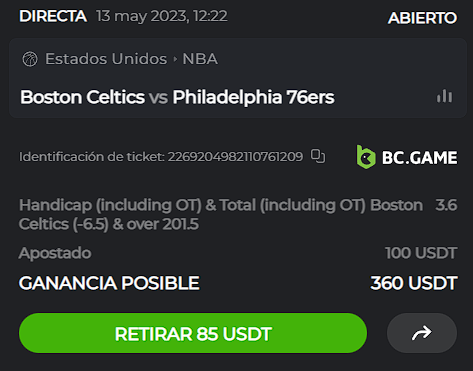
Task: Share bet using the arrow button
Action: point(422,333)
